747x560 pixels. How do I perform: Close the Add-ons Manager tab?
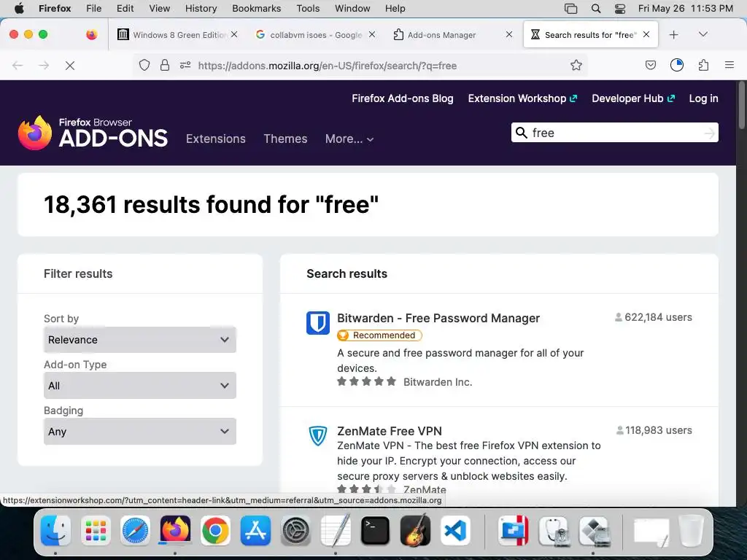(x=508, y=34)
